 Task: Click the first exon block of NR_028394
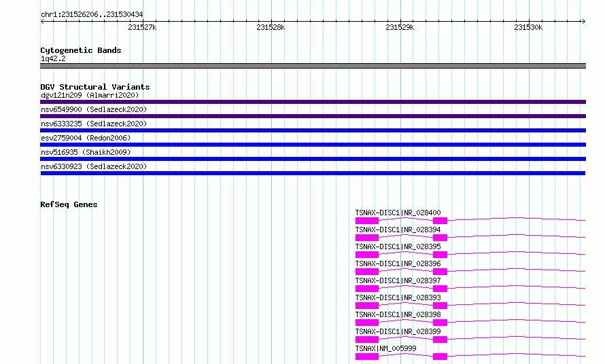[x=367, y=238]
